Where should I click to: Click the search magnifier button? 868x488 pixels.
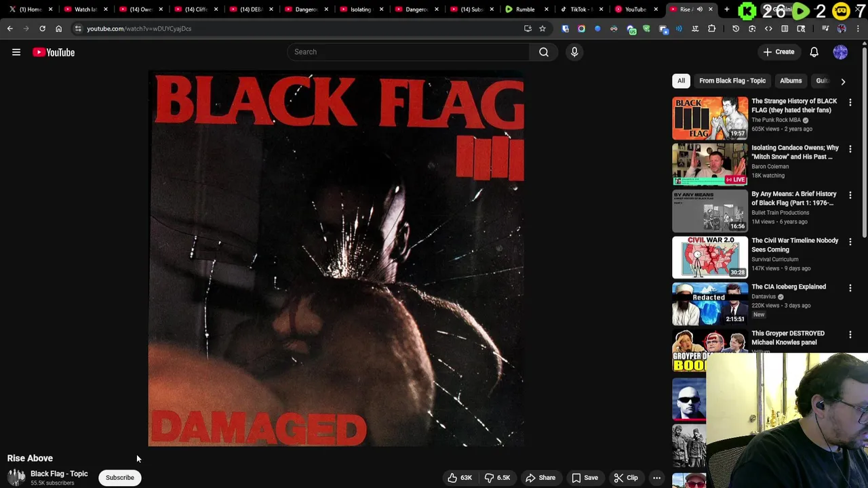544,52
